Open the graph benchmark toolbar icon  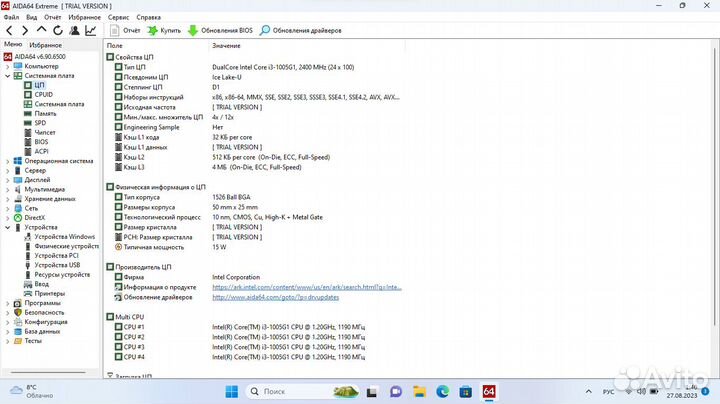click(91, 31)
